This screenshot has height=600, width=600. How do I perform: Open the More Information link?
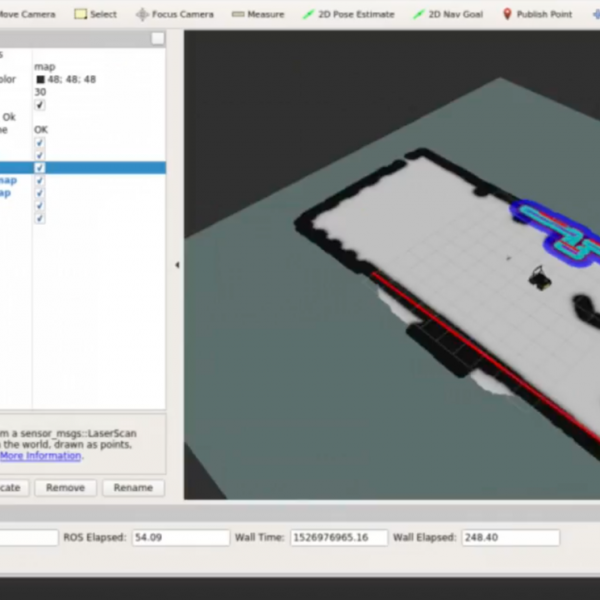point(40,456)
